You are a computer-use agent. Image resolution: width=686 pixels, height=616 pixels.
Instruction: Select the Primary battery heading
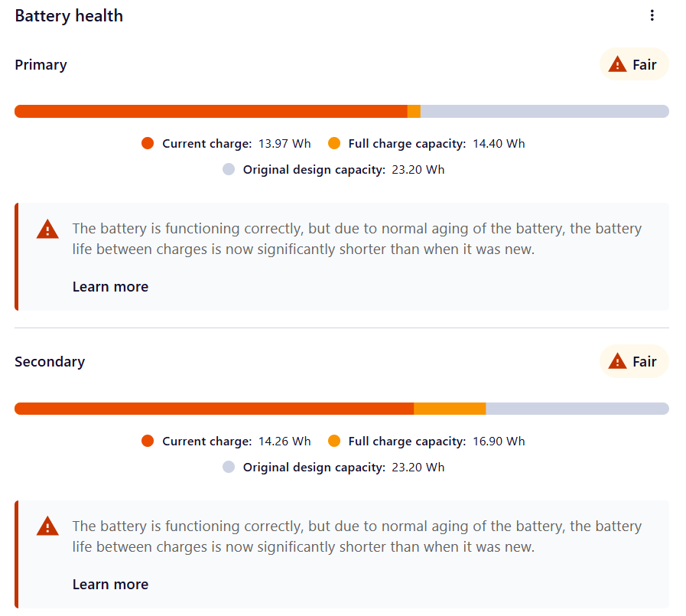[41, 65]
